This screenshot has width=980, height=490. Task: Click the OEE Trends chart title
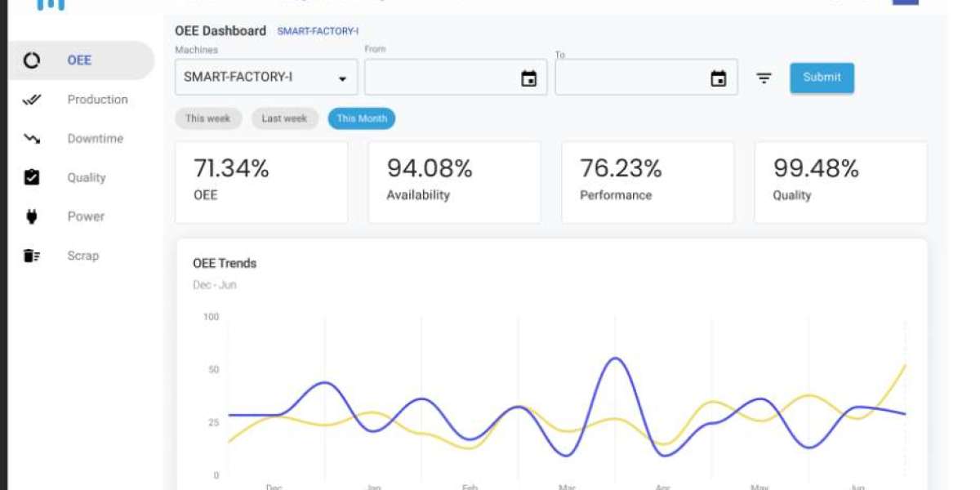[225, 263]
